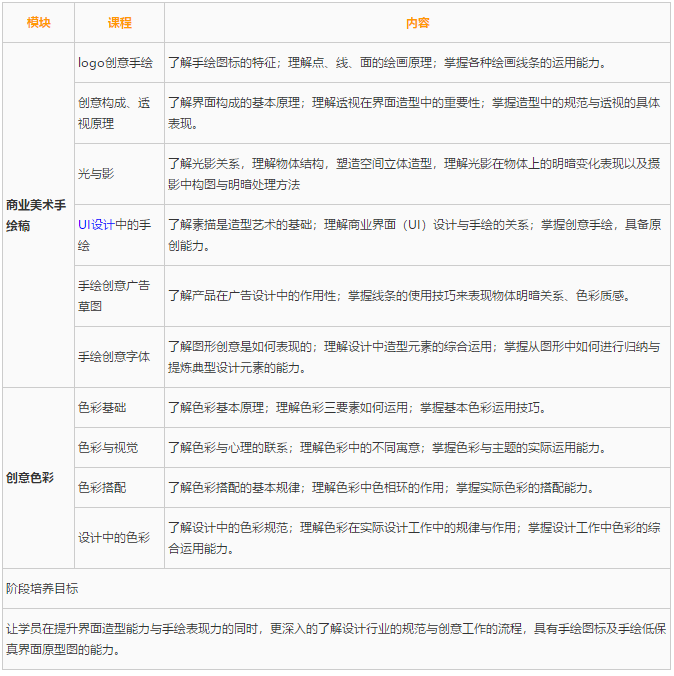Click the 创意构成、透视原理 course cell
The width and height of the screenshot is (674, 676).
coord(119,113)
